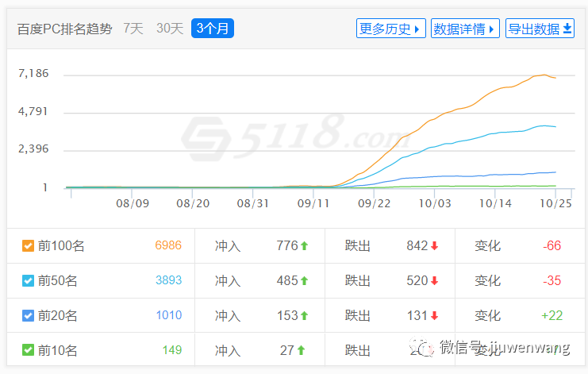Switch to the 7天 time range tab
The height and width of the screenshot is (374, 588).
[x=133, y=29]
